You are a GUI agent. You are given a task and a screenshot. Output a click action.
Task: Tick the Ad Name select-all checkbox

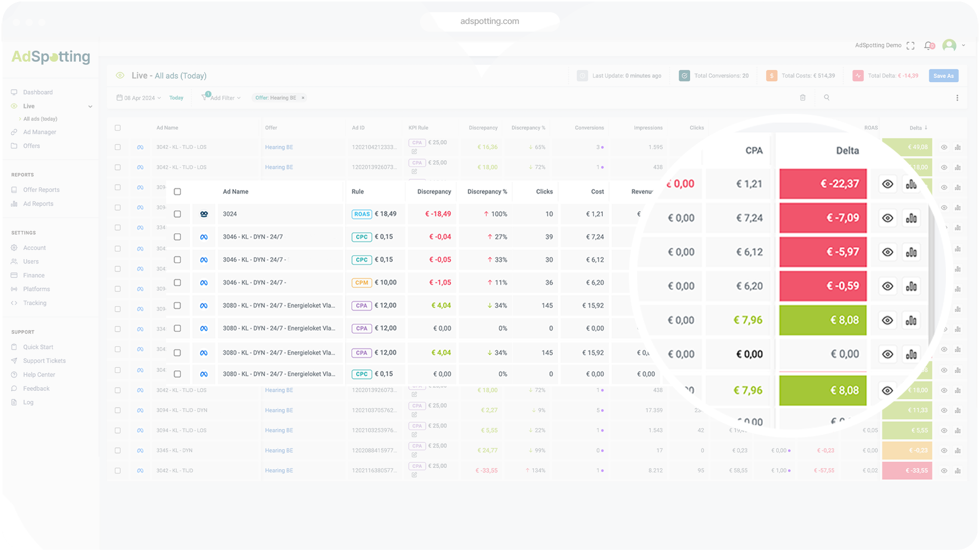pos(177,192)
